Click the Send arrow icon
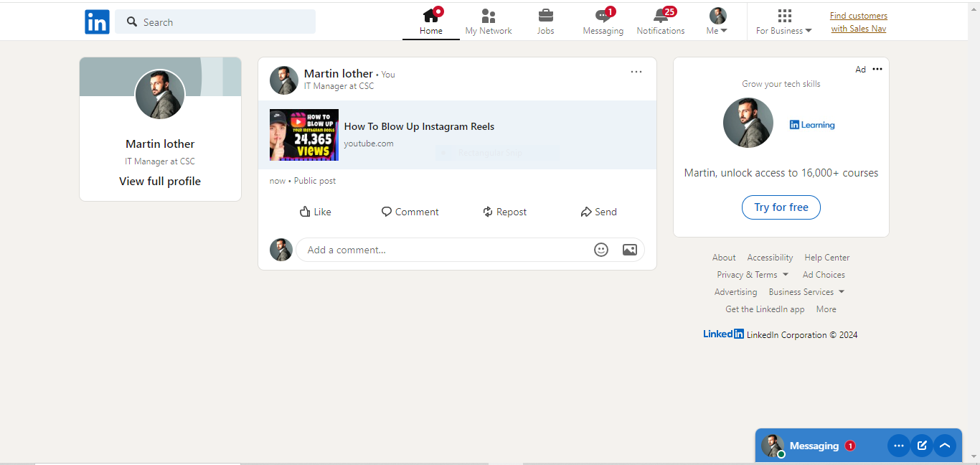 586,212
